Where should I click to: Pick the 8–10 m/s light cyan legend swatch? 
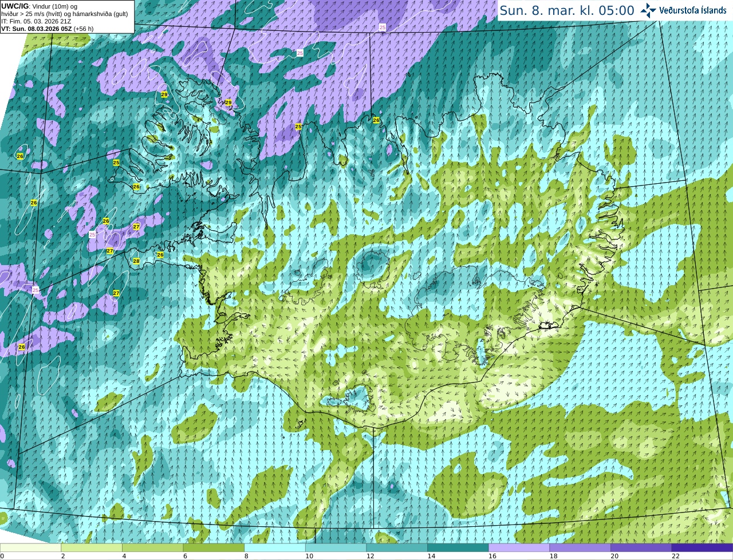275,548
